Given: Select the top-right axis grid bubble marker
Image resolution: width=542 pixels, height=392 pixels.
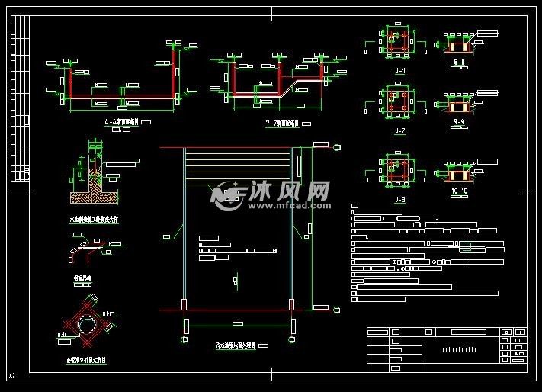Looking at the screenshot, I should click(338, 148).
